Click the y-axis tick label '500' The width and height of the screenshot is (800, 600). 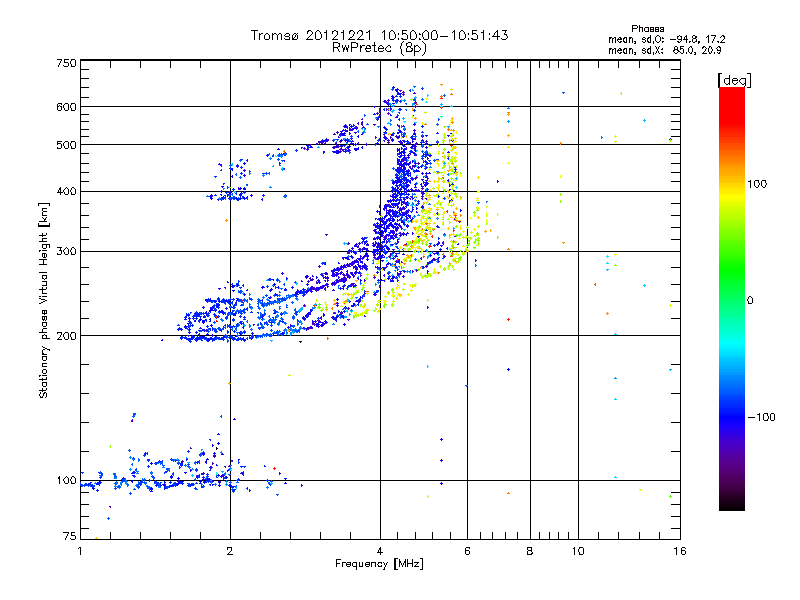tap(66, 145)
